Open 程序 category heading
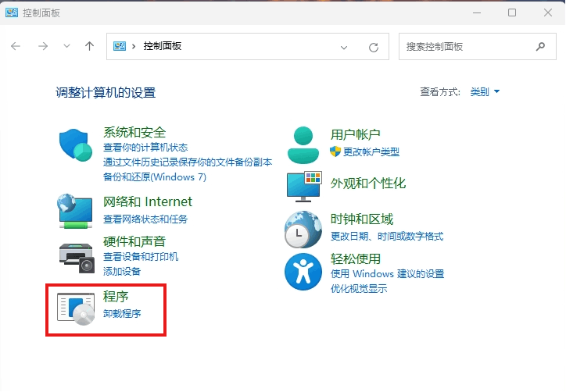Screen dimensions: 566x392 [116, 297]
